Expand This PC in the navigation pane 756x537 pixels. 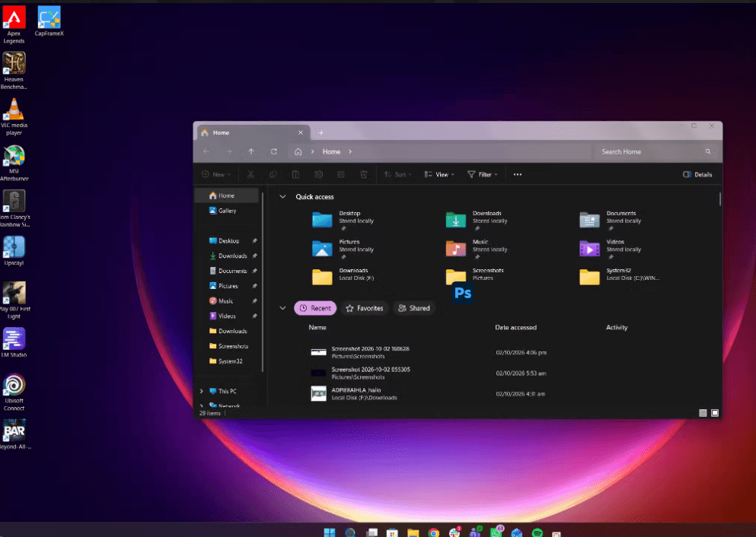pyautogui.click(x=202, y=391)
